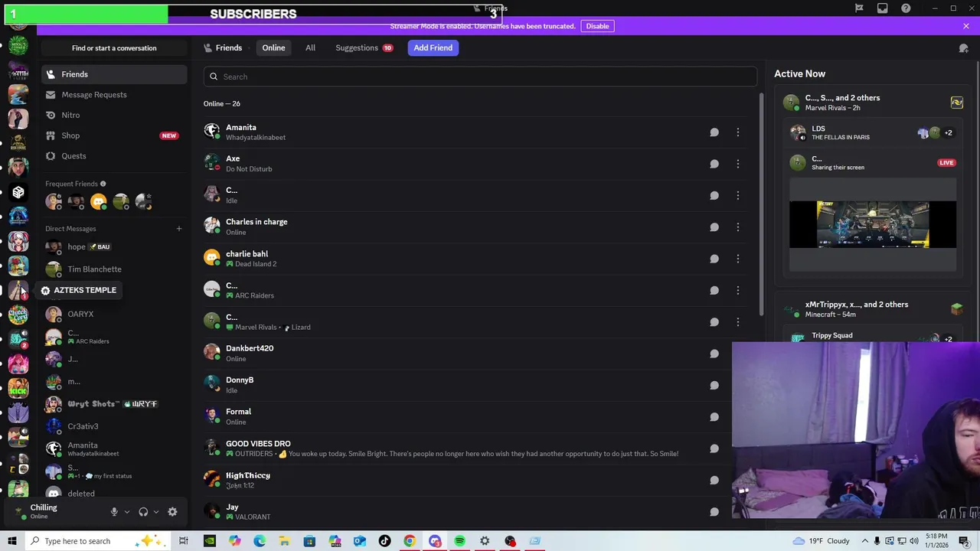Click the Create DM plus icon
The width and height of the screenshot is (980, 551).
point(179,229)
